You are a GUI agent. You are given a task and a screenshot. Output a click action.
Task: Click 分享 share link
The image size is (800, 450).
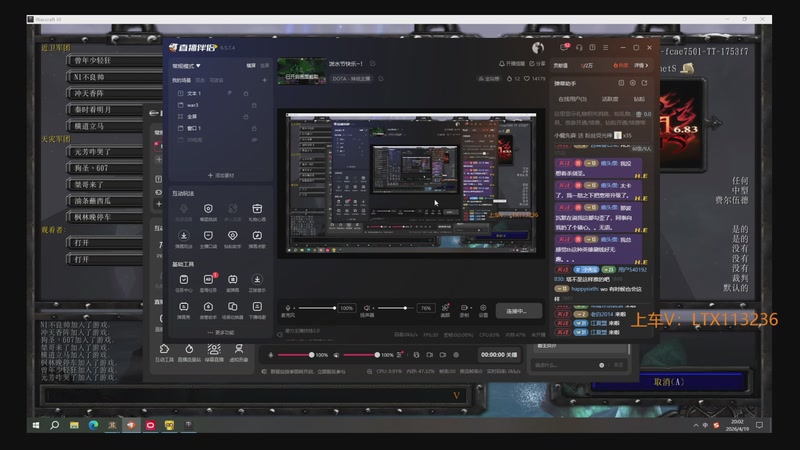(537, 64)
